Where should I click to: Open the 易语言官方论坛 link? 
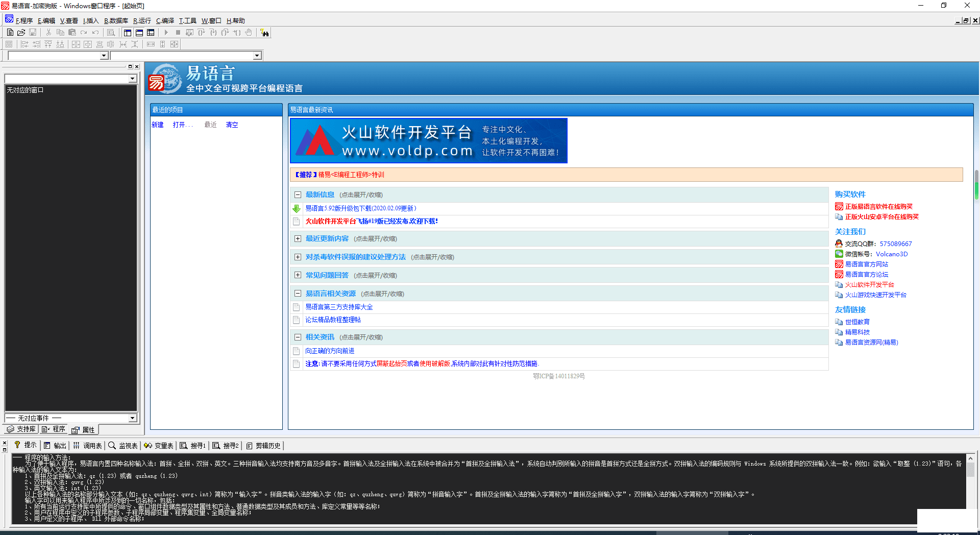click(x=867, y=275)
